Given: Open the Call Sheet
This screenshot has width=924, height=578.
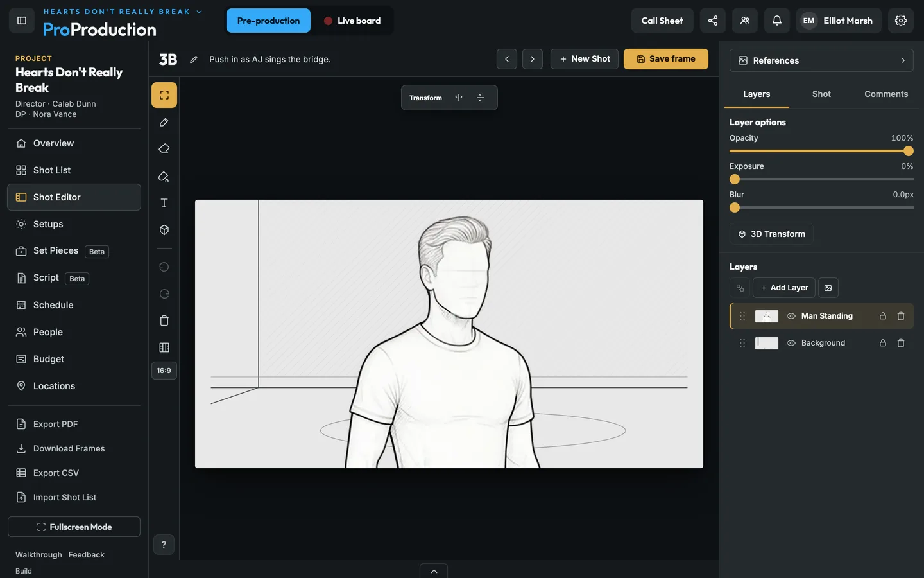Looking at the screenshot, I should tap(662, 21).
